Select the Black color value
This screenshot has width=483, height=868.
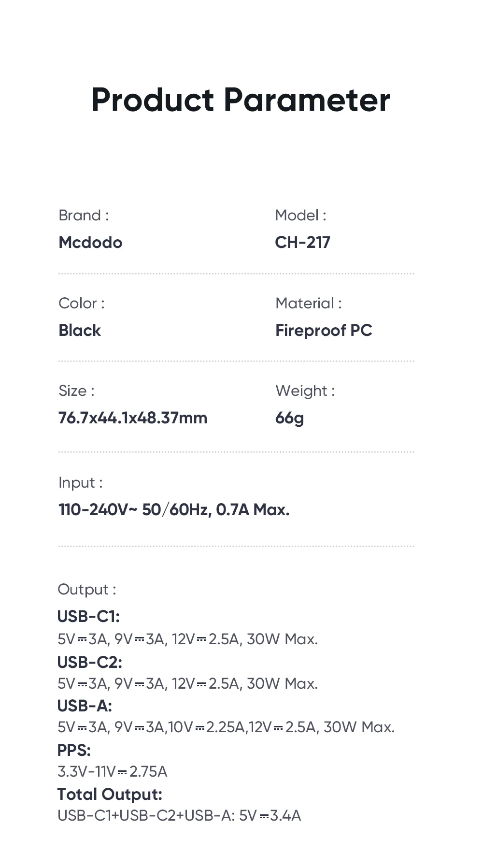click(80, 331)
